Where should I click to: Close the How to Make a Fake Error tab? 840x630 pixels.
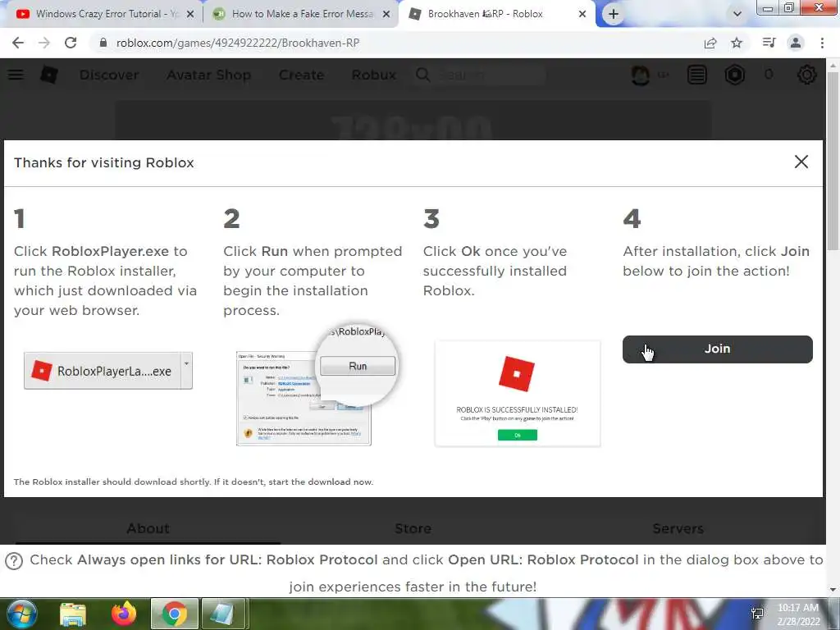tap(386, 15)
